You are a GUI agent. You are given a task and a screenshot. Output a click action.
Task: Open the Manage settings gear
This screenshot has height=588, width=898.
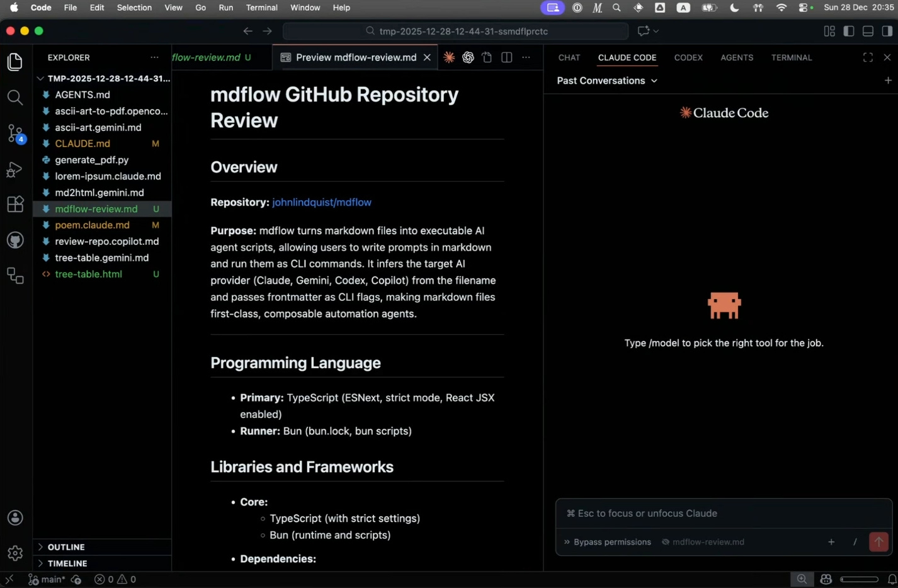click(15, 553)
